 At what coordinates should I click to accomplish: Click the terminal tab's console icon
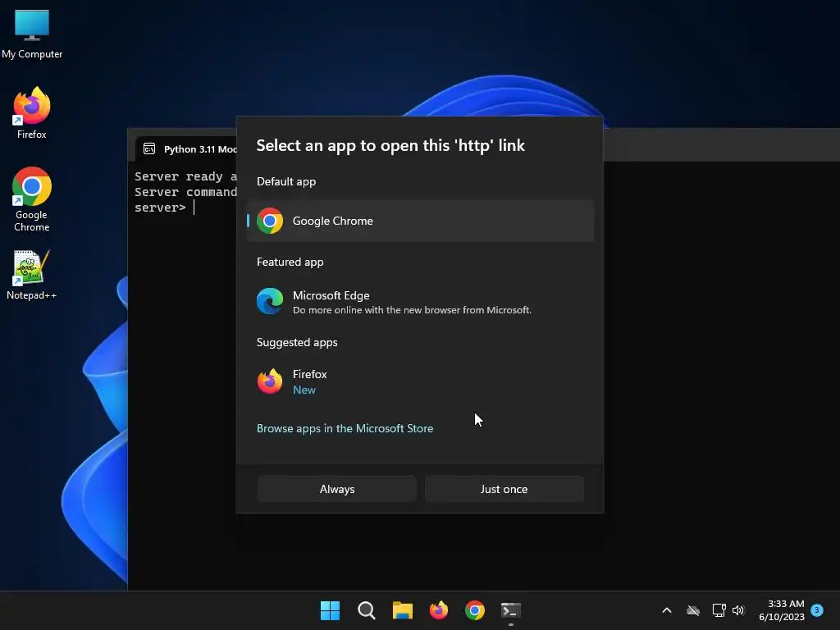click(x=149, y=149)
